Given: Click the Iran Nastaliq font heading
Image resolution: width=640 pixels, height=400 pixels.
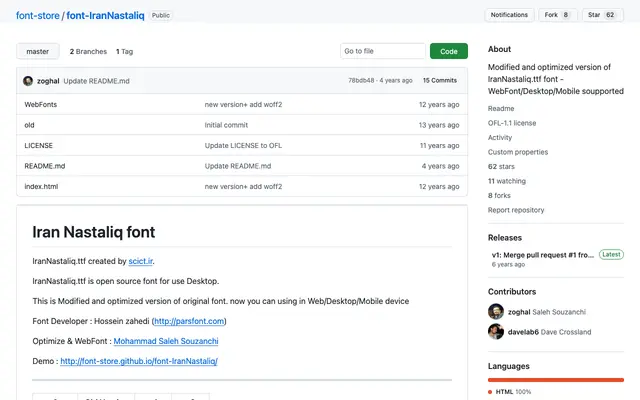Looking at the screenshot, I should (x=93, y=232).
